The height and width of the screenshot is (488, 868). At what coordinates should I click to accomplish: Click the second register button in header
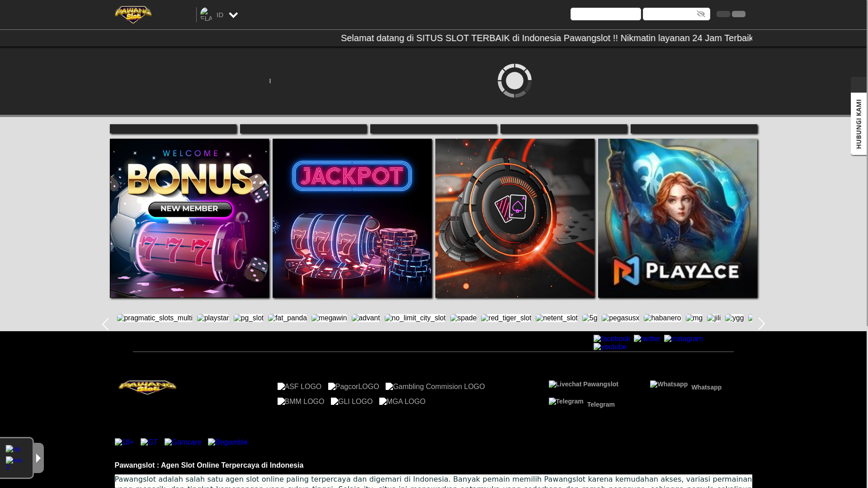click(x=738, y=14)
